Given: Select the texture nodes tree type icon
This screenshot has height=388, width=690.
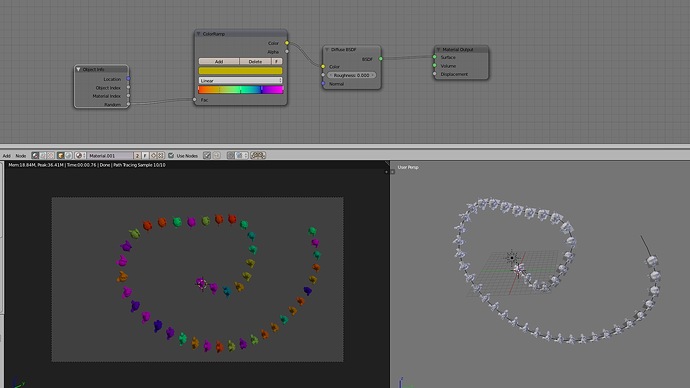Looking at the screenshot, I should pyautogui.click(x=51, y=155).
